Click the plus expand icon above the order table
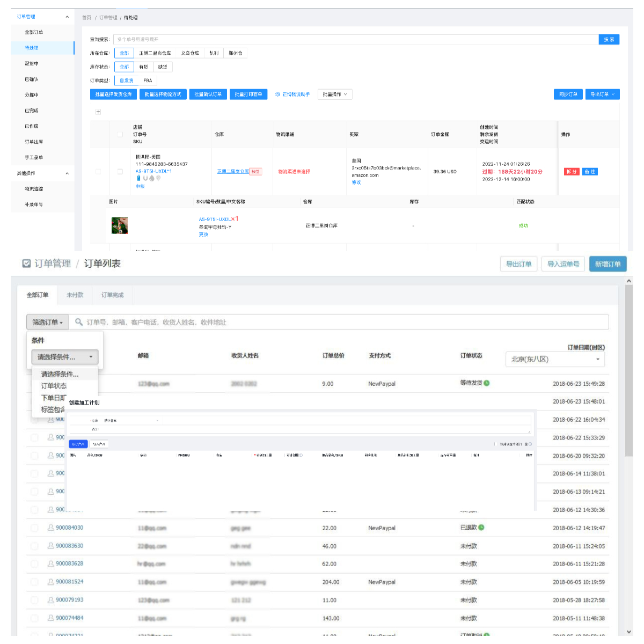Viewport: 644px width, 644px height. (x=98, y=112)
